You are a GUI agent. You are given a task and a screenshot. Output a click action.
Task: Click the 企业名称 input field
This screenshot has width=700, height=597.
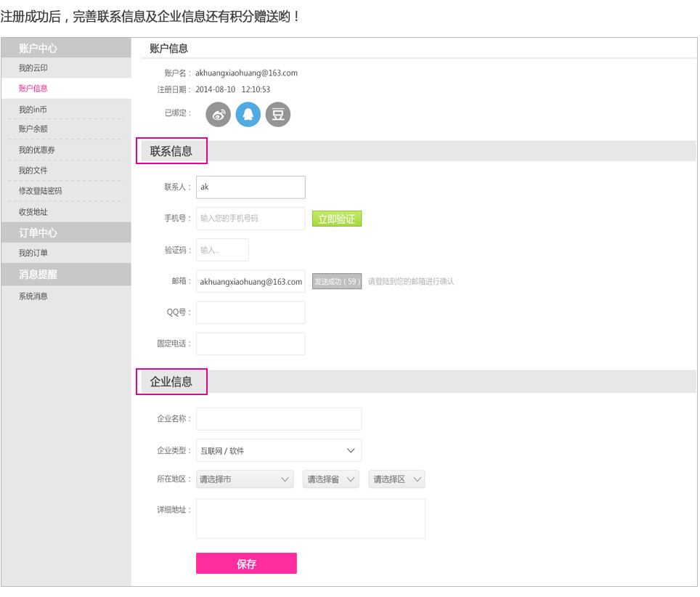click(x=278, y=419)
